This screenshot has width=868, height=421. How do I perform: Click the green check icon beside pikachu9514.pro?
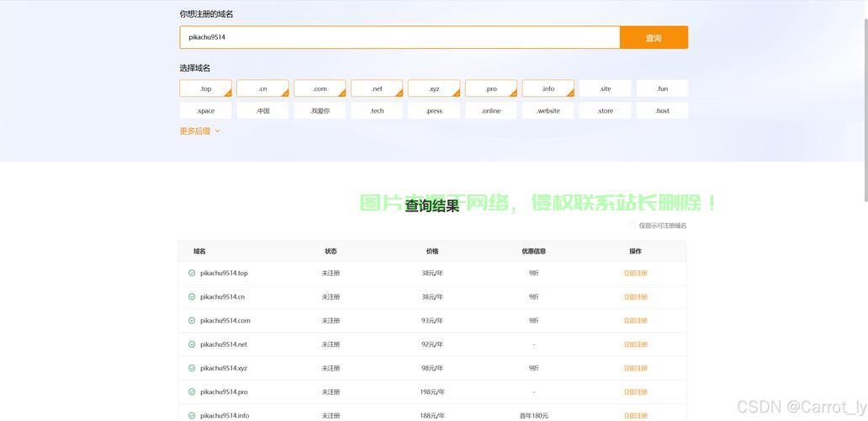click(x=192, y=392)
